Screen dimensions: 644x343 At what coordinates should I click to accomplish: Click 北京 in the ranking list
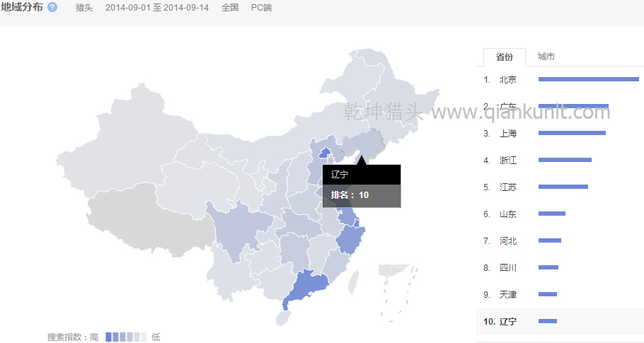coord(507,80)
